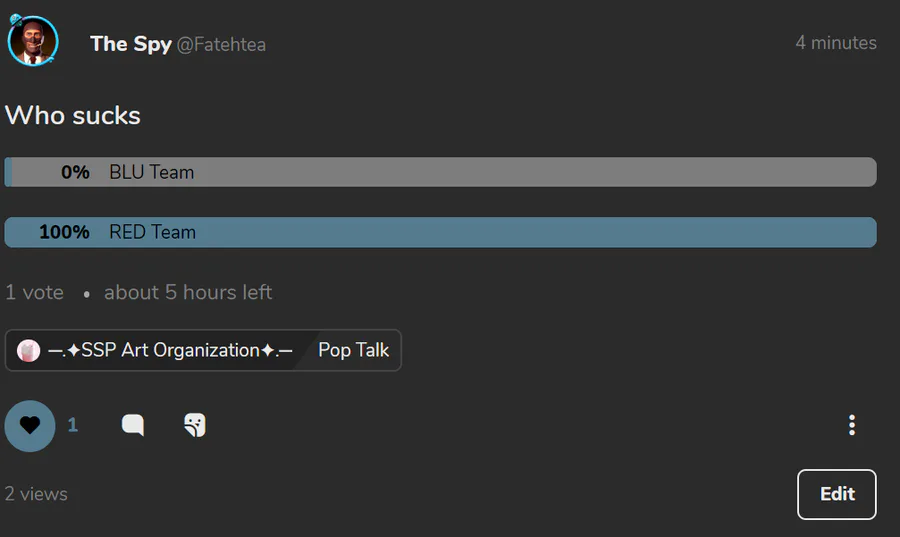Open the Pop Talk channel tag

click(x=354, y=350)
